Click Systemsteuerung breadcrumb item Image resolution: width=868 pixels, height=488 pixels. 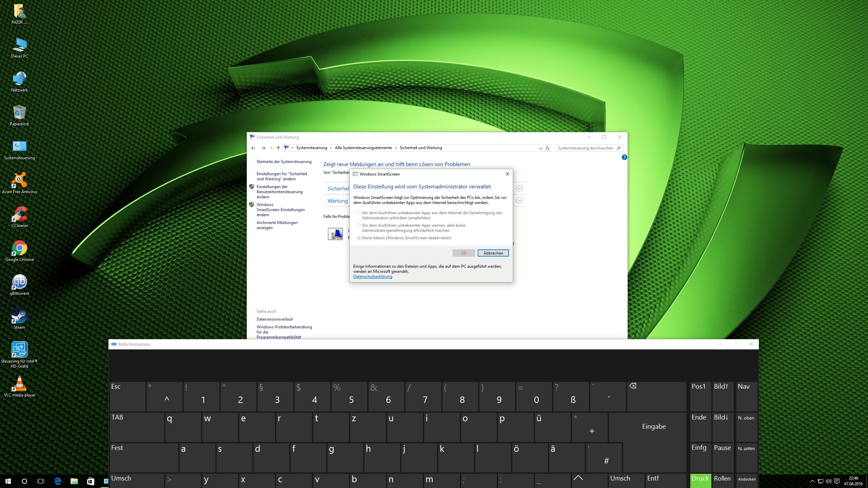click(x=311, y=148)
